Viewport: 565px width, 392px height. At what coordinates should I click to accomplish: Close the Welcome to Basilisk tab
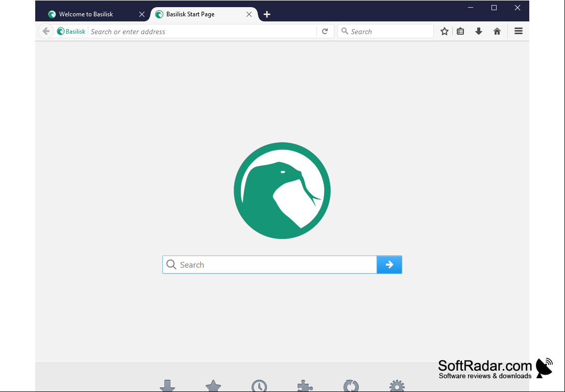141,14
